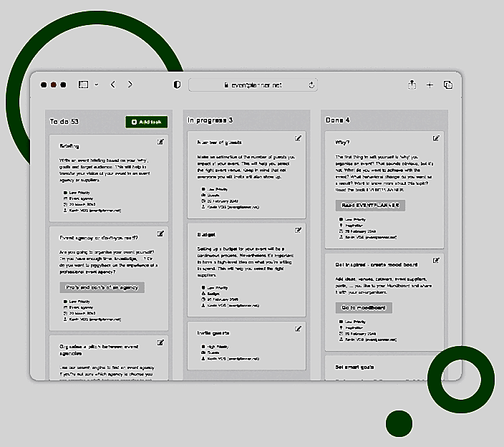The width and height of the screenshot is (504, 447).
Task: Click Low Priority on the Briefing card
Action: 79,193
